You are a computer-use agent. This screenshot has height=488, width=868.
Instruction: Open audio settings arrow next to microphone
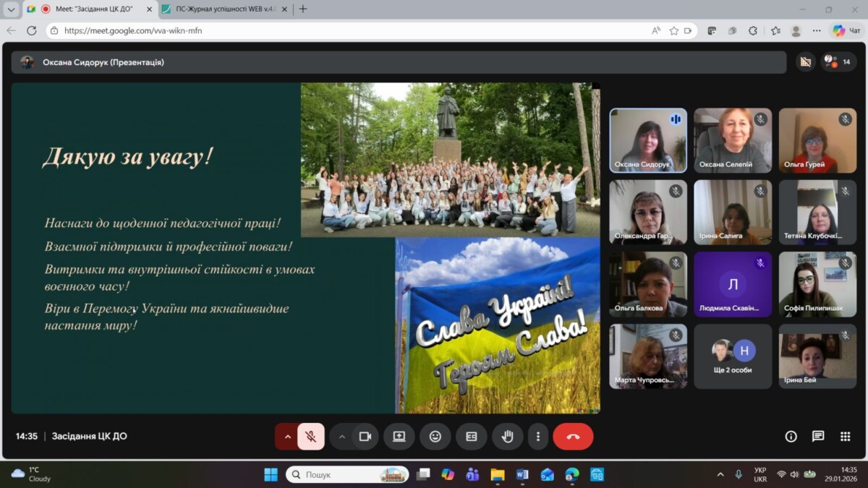tap(287, 437)
